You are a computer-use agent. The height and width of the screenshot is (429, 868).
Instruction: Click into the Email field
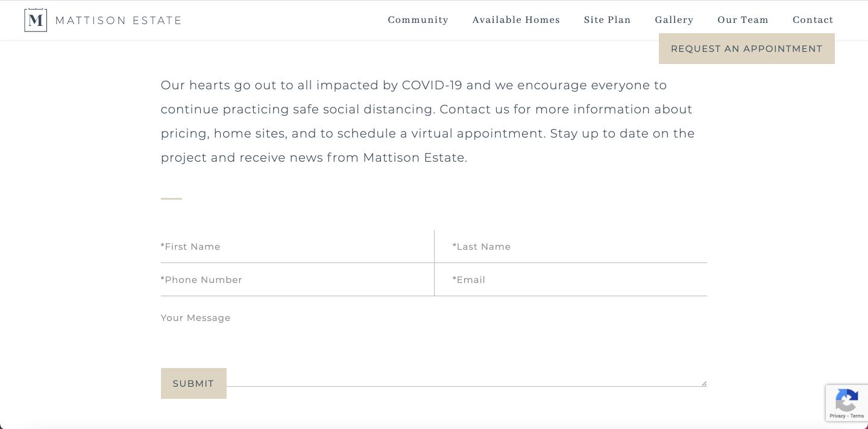(571, 279)
